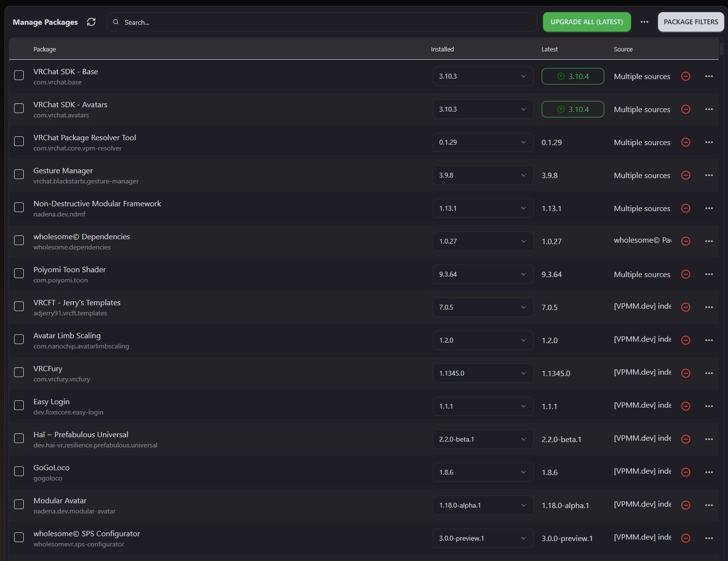Open more options for Poiyomi Toon Shader

709,274
